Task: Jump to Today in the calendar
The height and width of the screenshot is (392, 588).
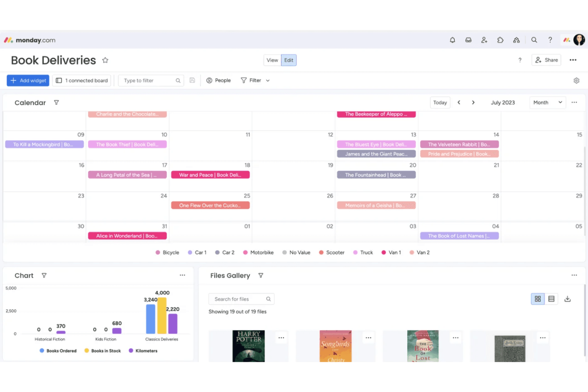Action: (440, 102)
